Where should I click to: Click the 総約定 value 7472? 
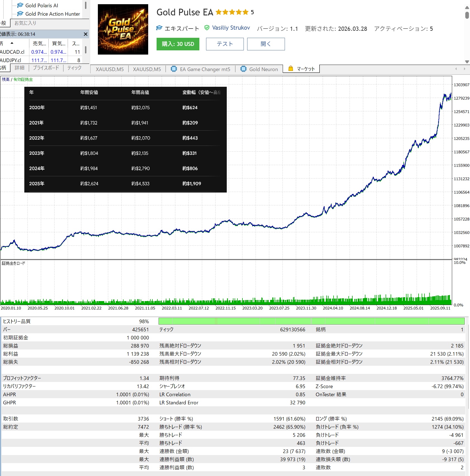tap(143, 427)
